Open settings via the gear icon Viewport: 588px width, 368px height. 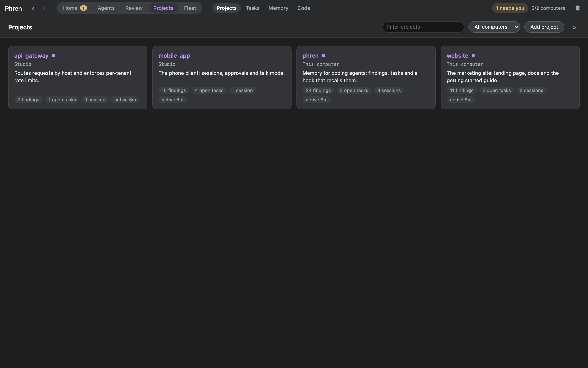click(x=577, y=8)
